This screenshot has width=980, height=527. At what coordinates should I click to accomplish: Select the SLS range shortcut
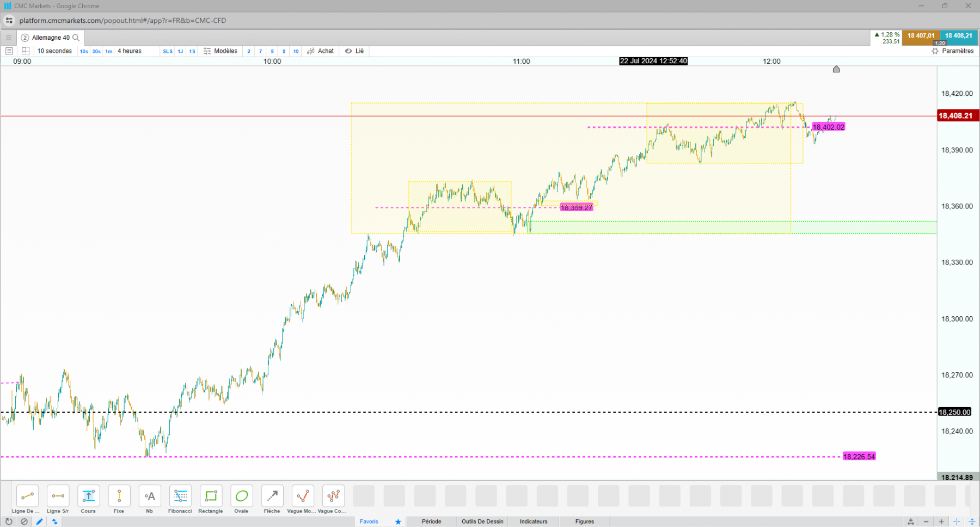click(x=168, y=51)
